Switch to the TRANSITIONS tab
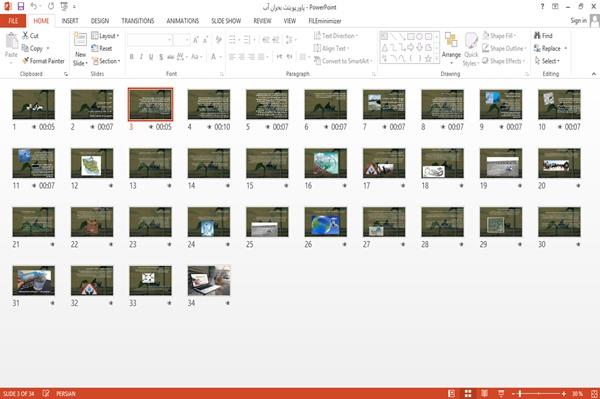This screenshot has height=399, width=600. 138,21
